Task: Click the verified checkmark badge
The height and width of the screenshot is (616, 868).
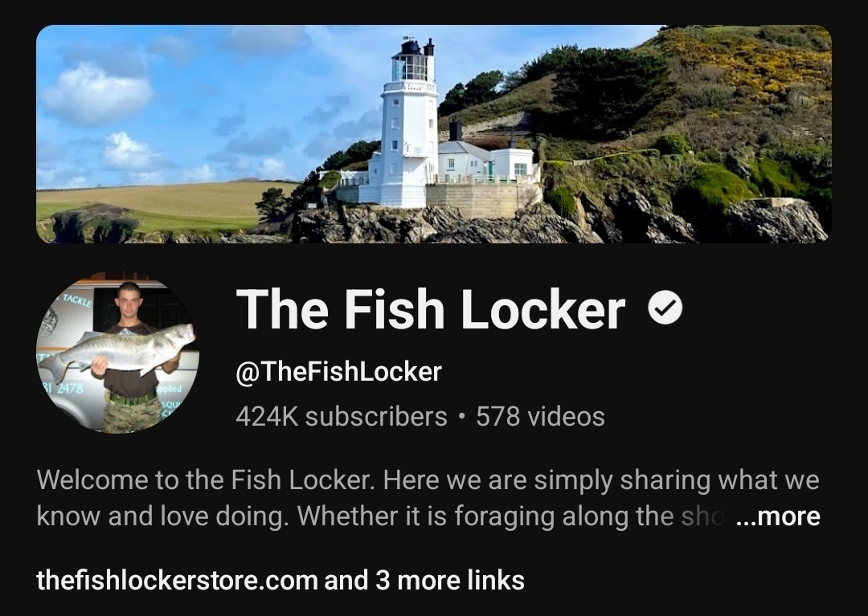Action: coord(665,308)
